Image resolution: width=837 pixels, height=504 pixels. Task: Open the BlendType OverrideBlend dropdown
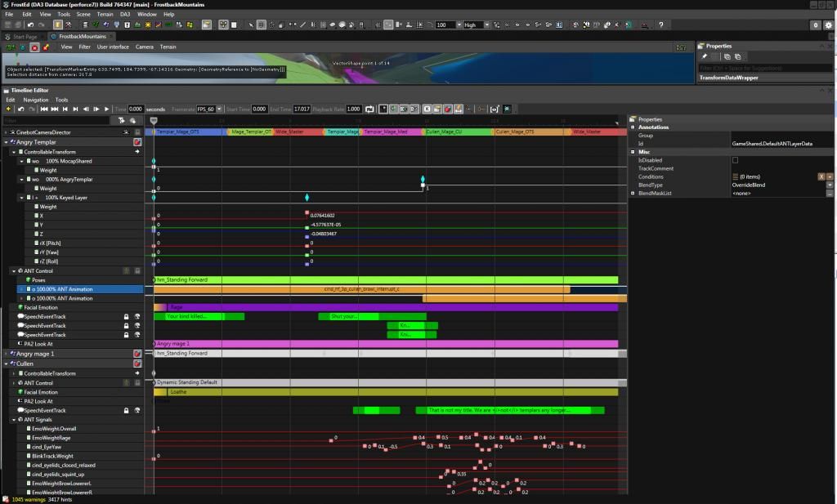pos(830,185)
